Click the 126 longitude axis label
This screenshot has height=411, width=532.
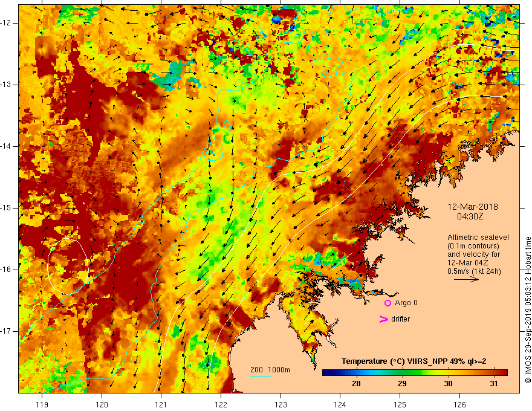[x=459, y=404]
